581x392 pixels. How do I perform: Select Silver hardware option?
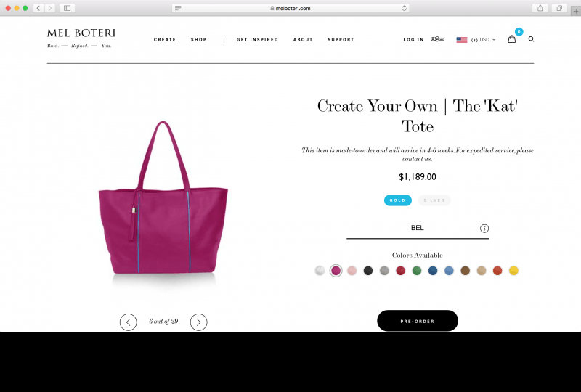434,200
